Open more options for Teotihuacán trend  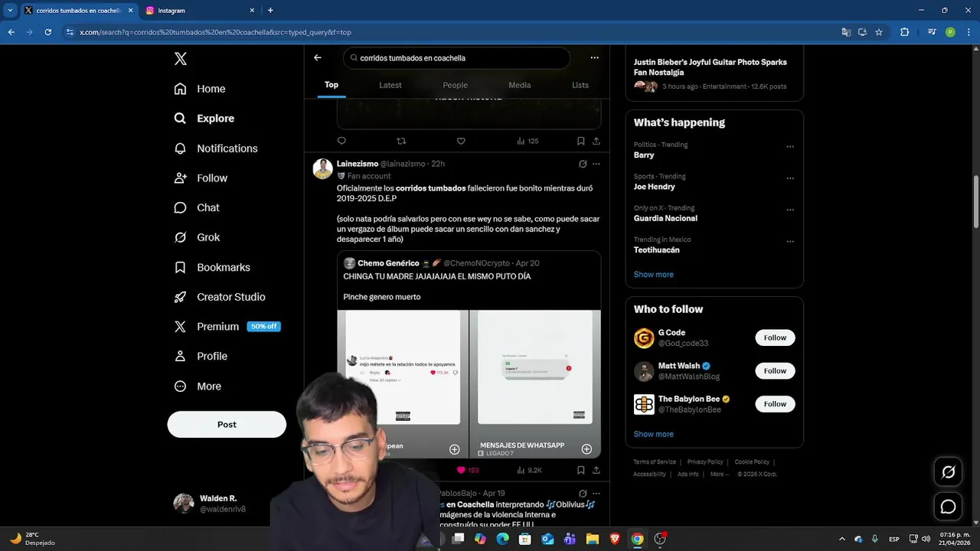(x=790, y=242)
